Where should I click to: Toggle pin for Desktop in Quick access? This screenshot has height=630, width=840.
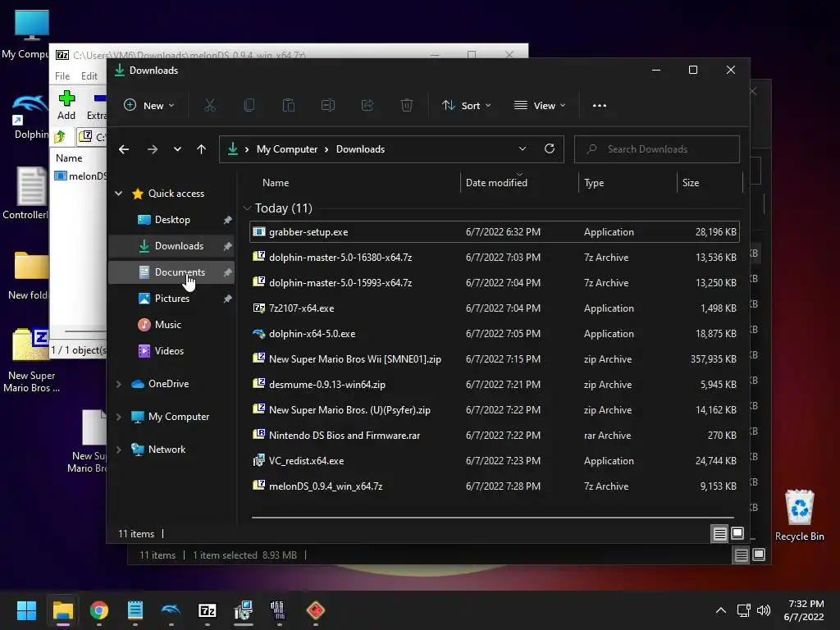click(x=228, y=220)
